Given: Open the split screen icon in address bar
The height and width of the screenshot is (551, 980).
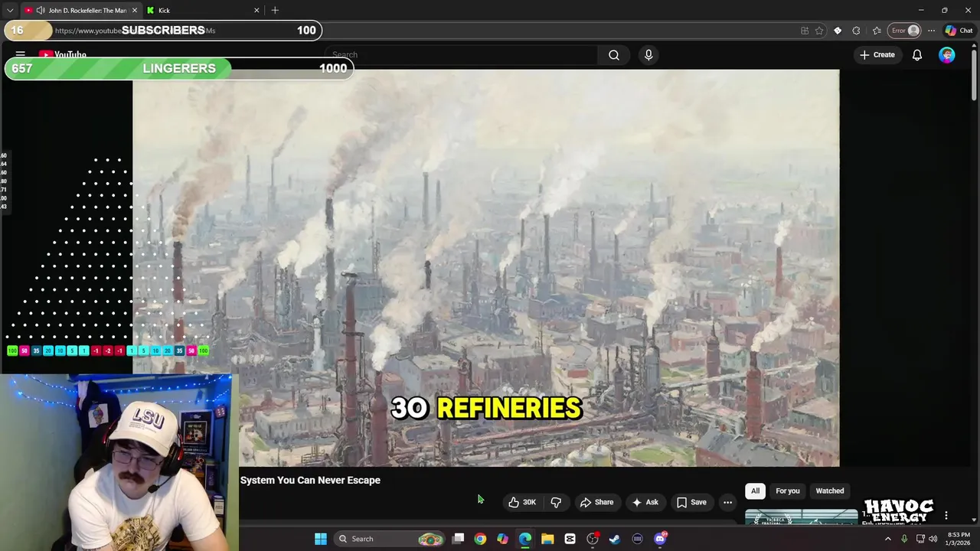Looking at the screenshot, I should (805, 31).
